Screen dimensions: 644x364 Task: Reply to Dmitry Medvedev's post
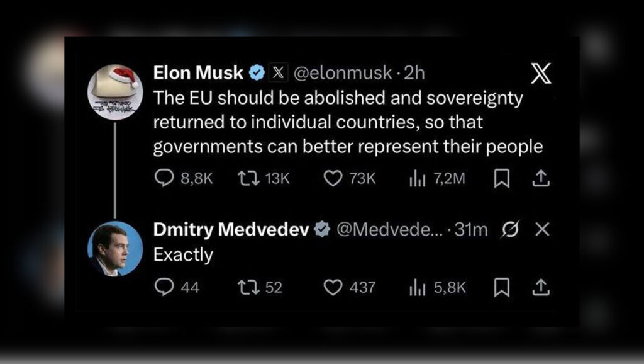(x=164, y=287)
